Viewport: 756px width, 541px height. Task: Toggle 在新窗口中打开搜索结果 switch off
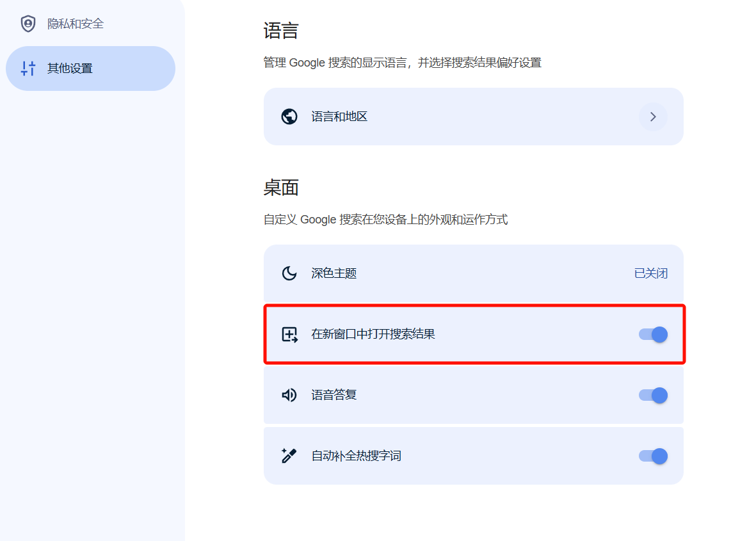tap(654, 334)
